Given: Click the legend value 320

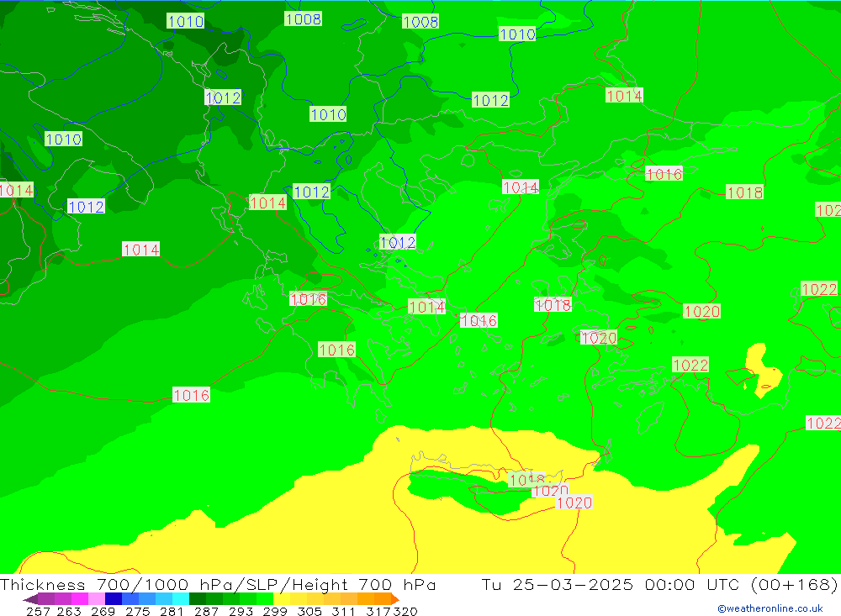Looking at the screenshot, I should click(x=405, y=611).
